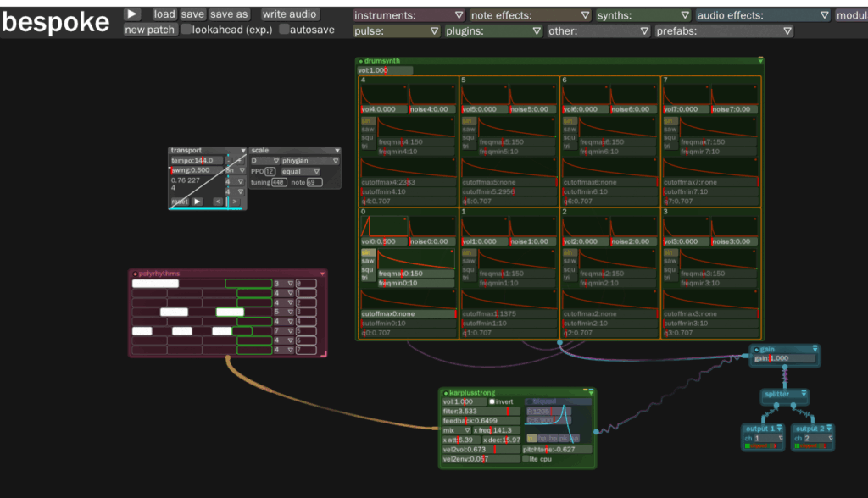Toggle the biquad enable checkbox
Viewport: 868px width, 498px height.
[529, 401]
